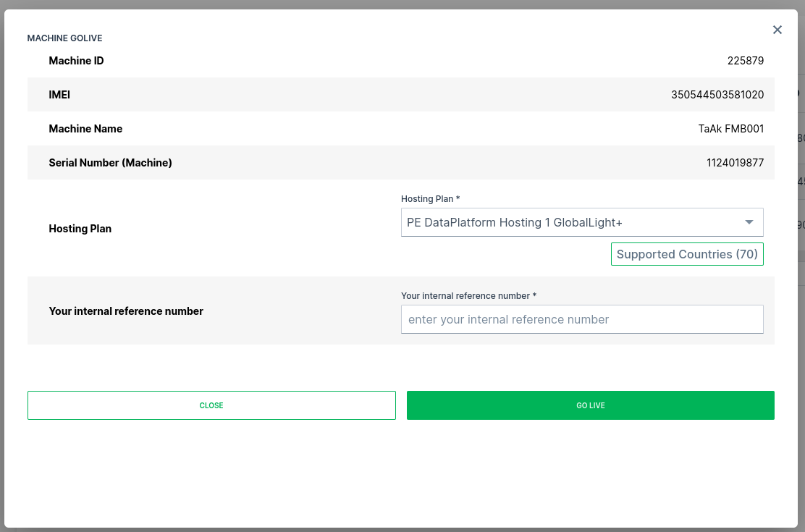Click the MACHINE GOLIVE dialog title
Image resolution: width=805 pixels, height=532 pixels.
click(64, 38)
